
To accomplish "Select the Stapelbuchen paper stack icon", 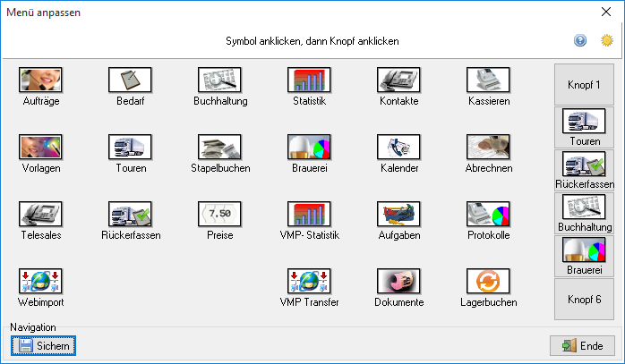I will point(219,147).
